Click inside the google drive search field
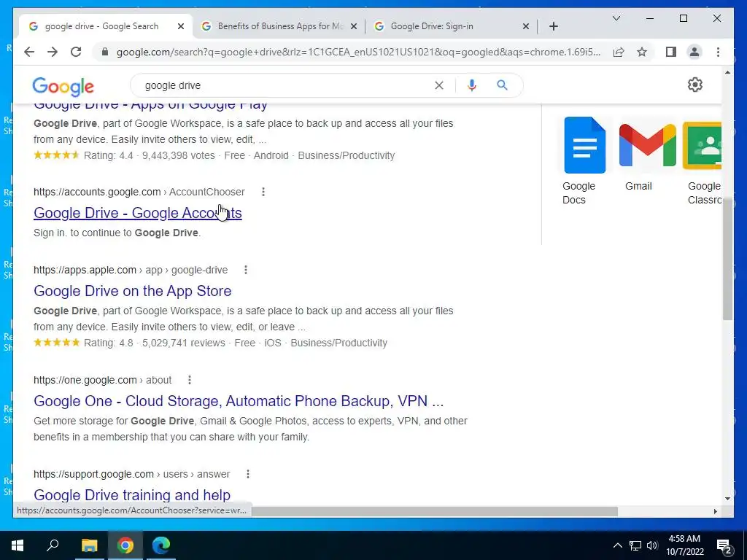Image resolution: width=747 pixels, height=560 pixels. tap(286, 85)
